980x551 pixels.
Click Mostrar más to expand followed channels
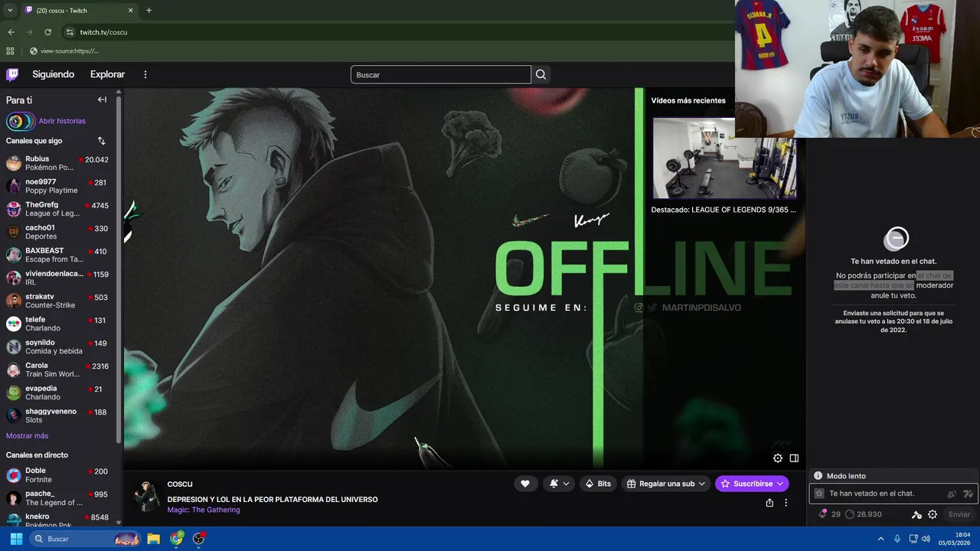27,435
